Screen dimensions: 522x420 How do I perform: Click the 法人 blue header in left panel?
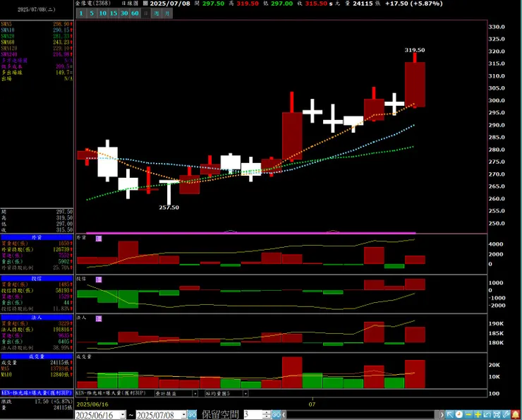[x=37, y=318]
